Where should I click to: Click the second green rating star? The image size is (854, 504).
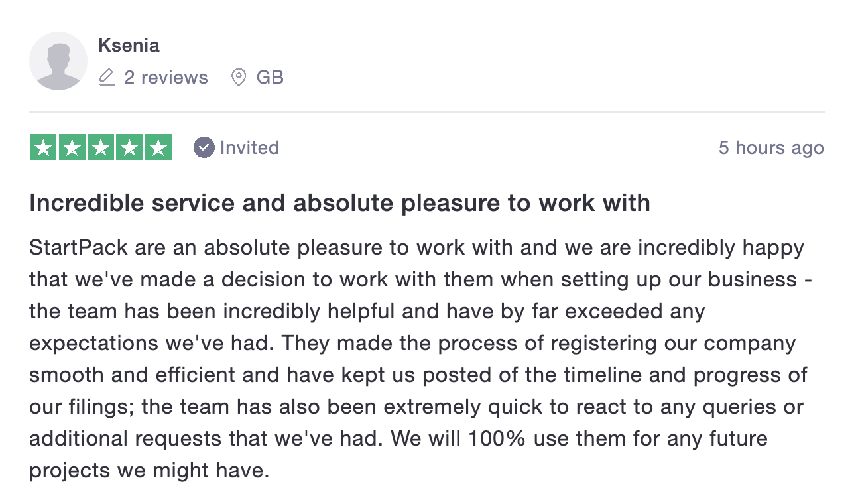(x=72, y=147)
